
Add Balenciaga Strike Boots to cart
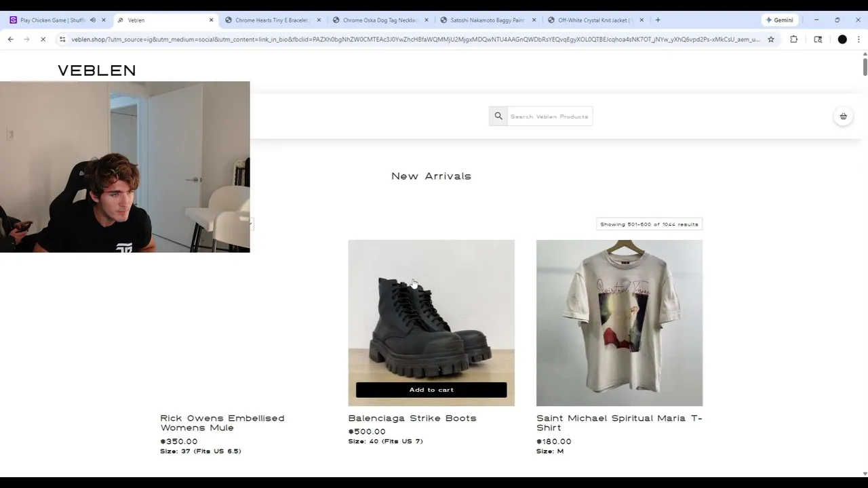click(x=431, y=390)
